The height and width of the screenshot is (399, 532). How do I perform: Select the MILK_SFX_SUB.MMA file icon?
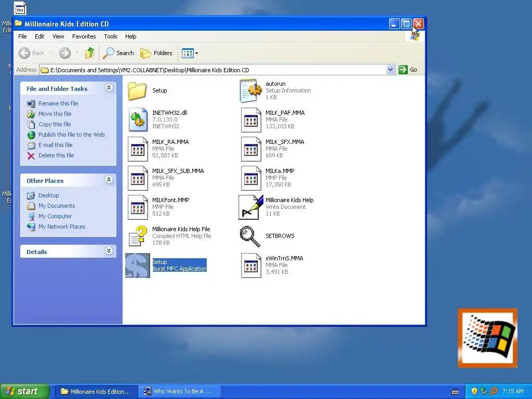[x=137, y=178]
